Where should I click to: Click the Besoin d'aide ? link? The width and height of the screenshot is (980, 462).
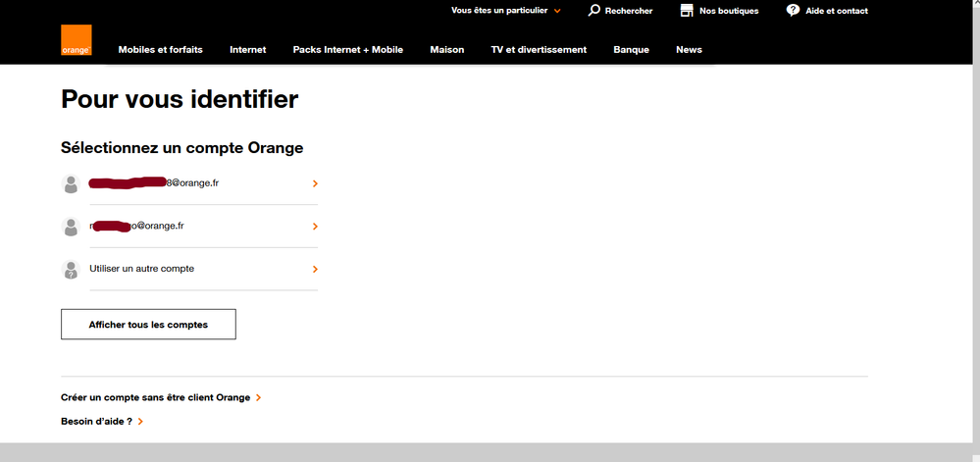(x=96, y=422)
